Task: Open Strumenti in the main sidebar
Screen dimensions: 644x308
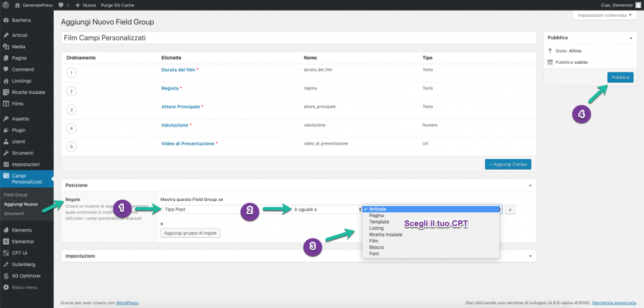Action: click(23, 153)
